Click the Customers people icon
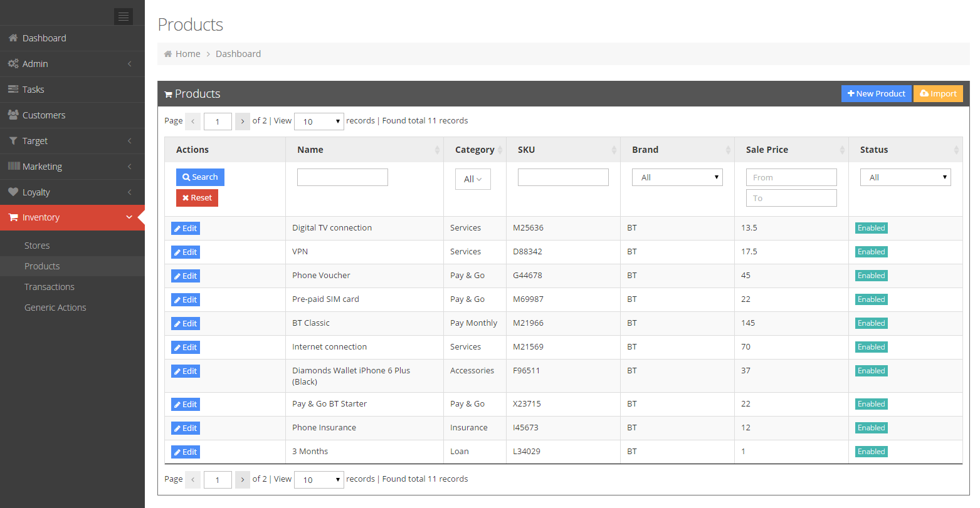The height and width of the screenshot is (508, 980). pos(13,115)
